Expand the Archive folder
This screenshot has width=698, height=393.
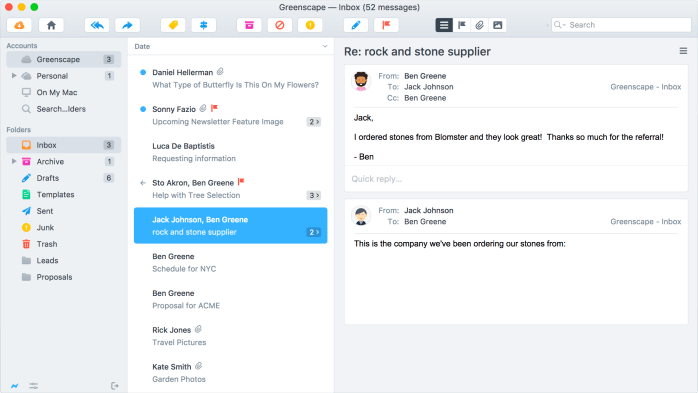point(14,161)
